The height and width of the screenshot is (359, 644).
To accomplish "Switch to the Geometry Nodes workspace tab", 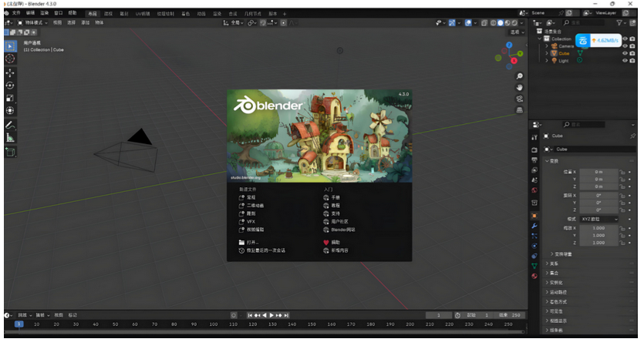I will coord(253,14).
